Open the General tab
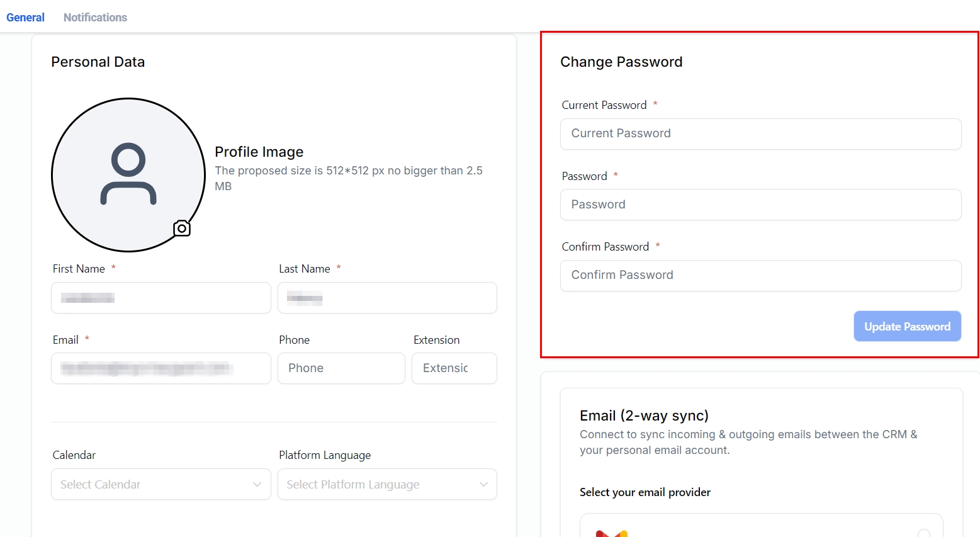This screenshot has height=537, width=980. pyautogui.click(x=25, y=18)
